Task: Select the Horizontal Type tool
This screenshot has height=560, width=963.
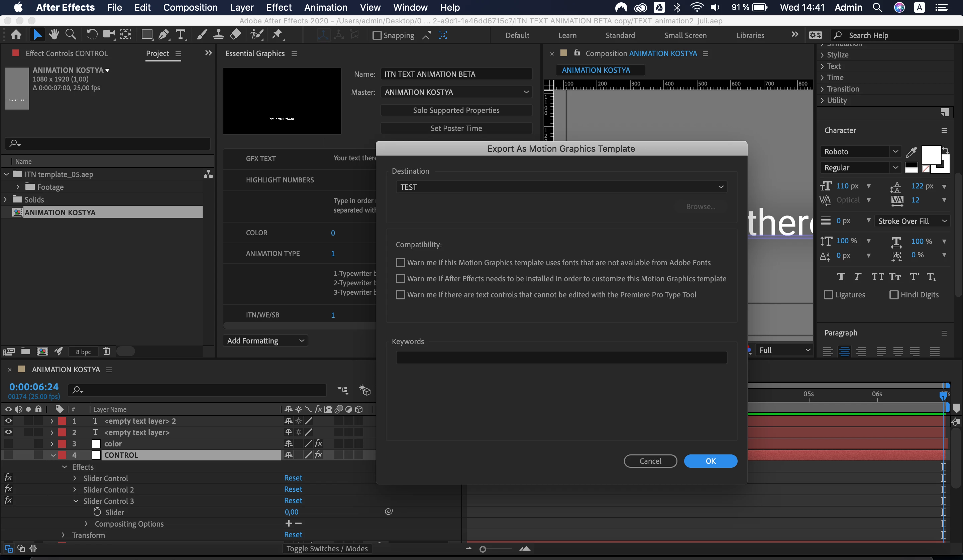Action: [x=180, y=35]
